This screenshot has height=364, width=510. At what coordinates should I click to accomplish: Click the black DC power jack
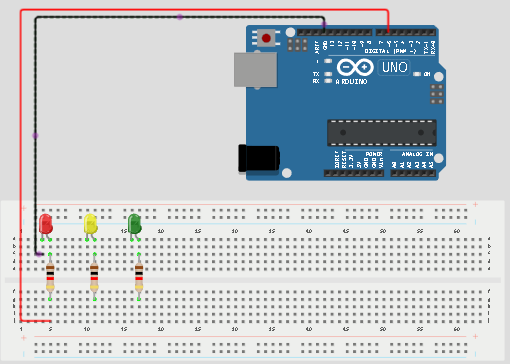click(x=259, y=158)
